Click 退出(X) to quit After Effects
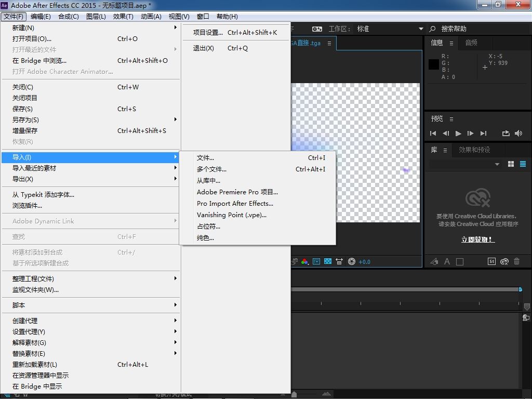 point(236,48)
